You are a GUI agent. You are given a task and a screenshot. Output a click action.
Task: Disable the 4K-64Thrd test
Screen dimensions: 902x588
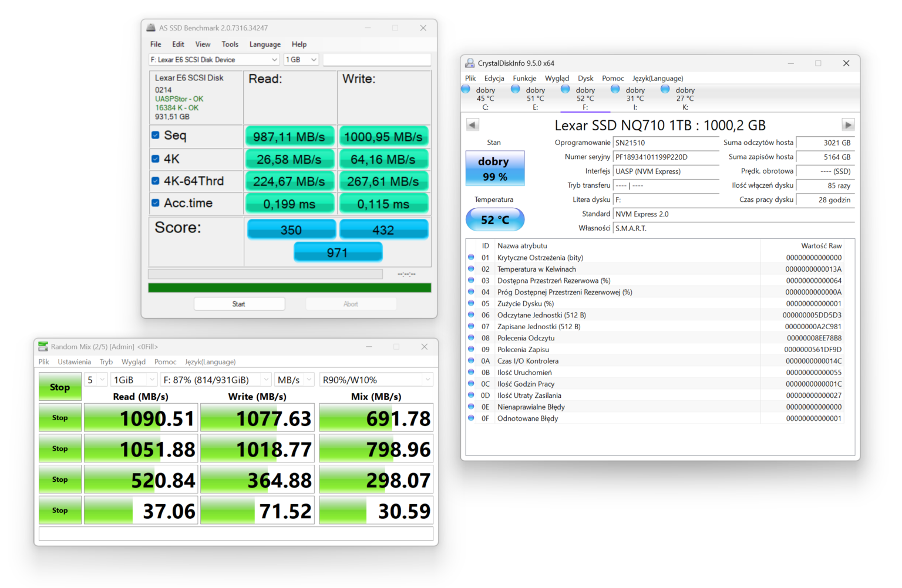coord(155,180)
